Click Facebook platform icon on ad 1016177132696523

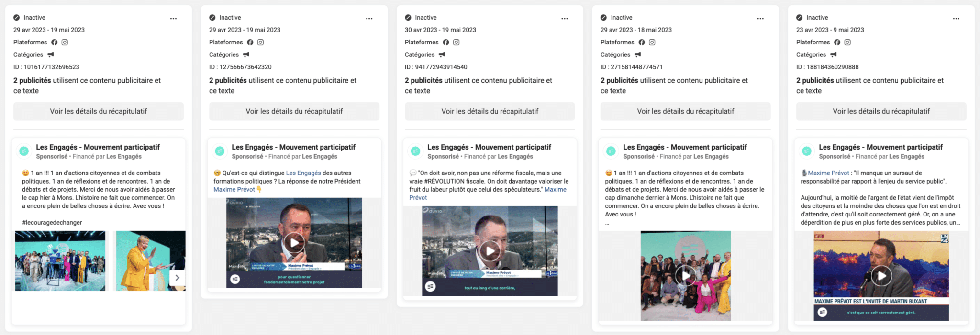point(54,43)
